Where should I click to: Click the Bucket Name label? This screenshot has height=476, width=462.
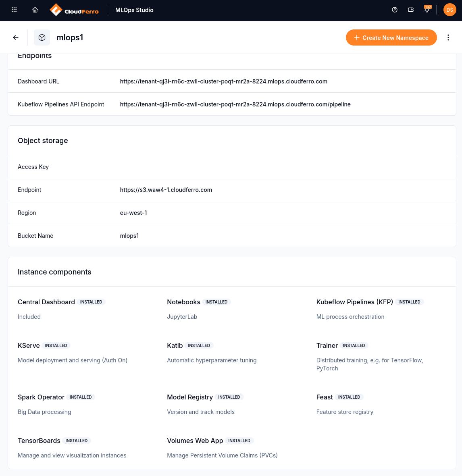35,235
